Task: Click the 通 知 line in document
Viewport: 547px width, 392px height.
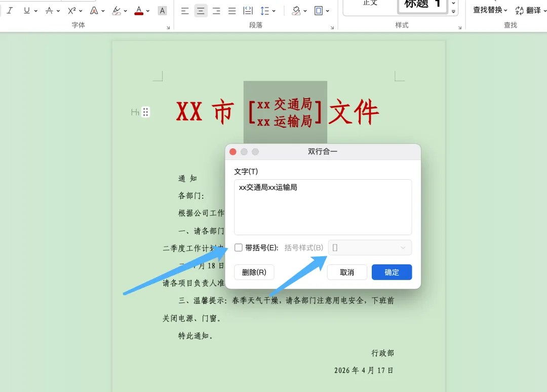Action: [x=187, y=179]
